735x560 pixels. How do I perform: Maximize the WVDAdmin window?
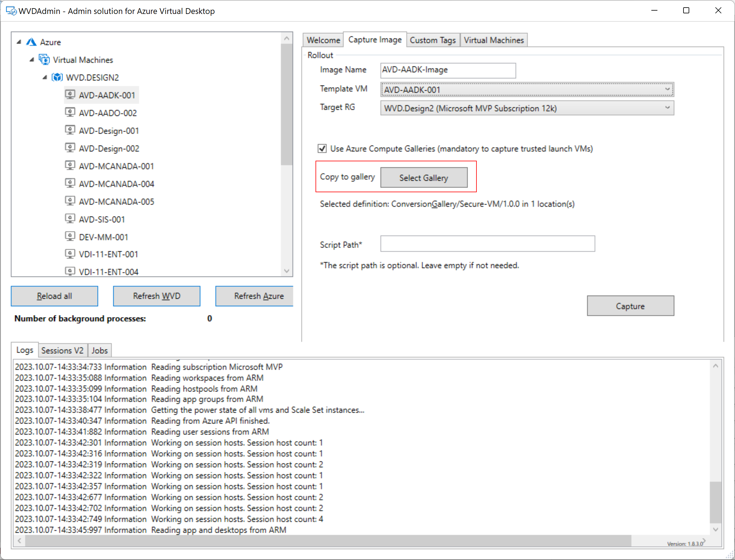686,11
